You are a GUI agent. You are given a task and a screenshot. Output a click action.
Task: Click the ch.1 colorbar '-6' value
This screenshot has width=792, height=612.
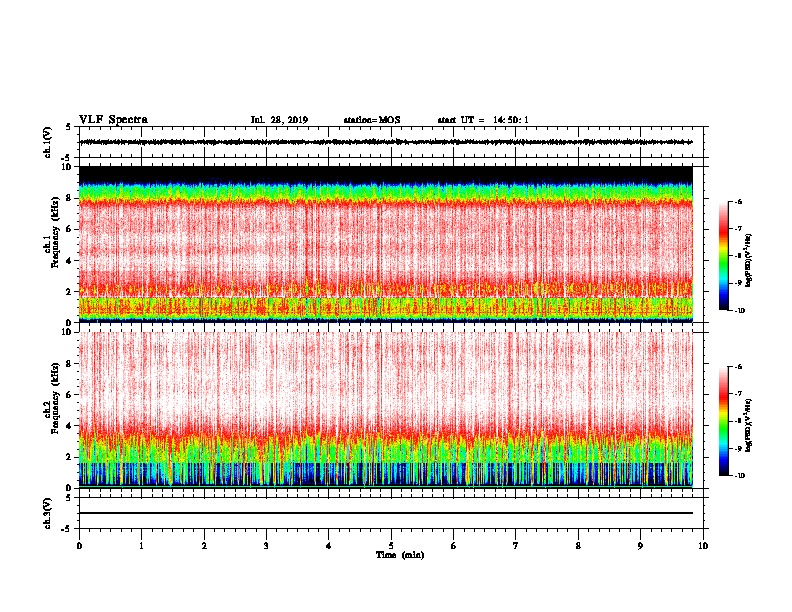pos(738,201)
